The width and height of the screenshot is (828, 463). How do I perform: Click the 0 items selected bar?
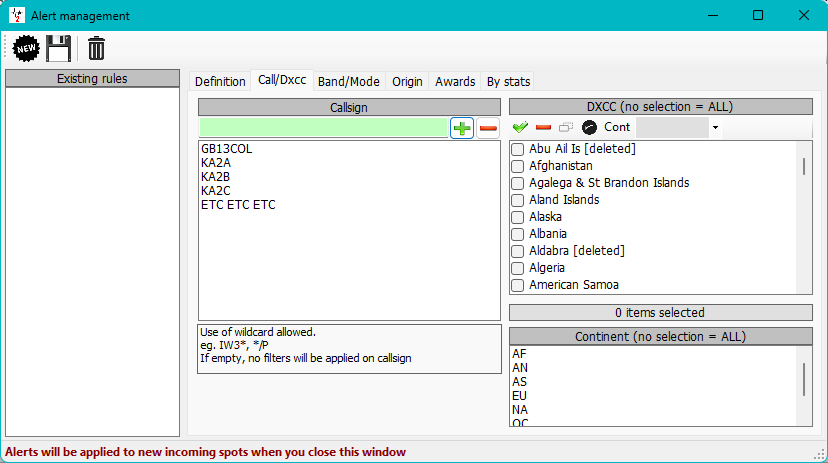point(661,313)
